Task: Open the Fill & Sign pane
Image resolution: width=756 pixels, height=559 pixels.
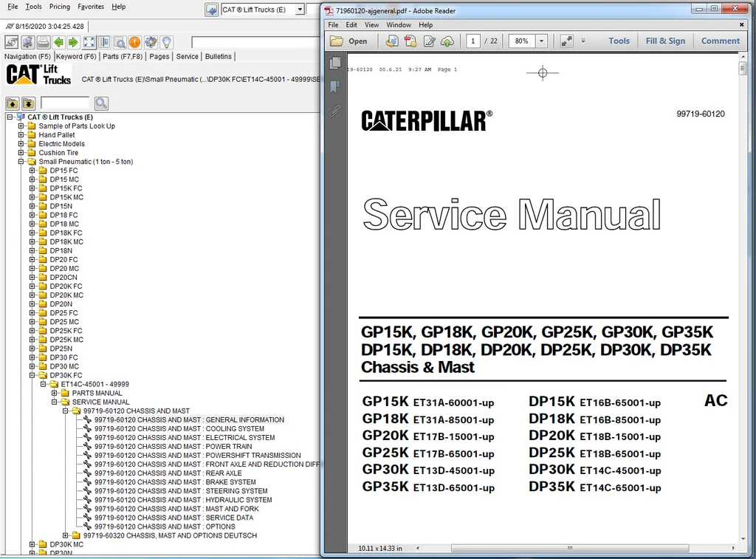Action: [665, 41]
